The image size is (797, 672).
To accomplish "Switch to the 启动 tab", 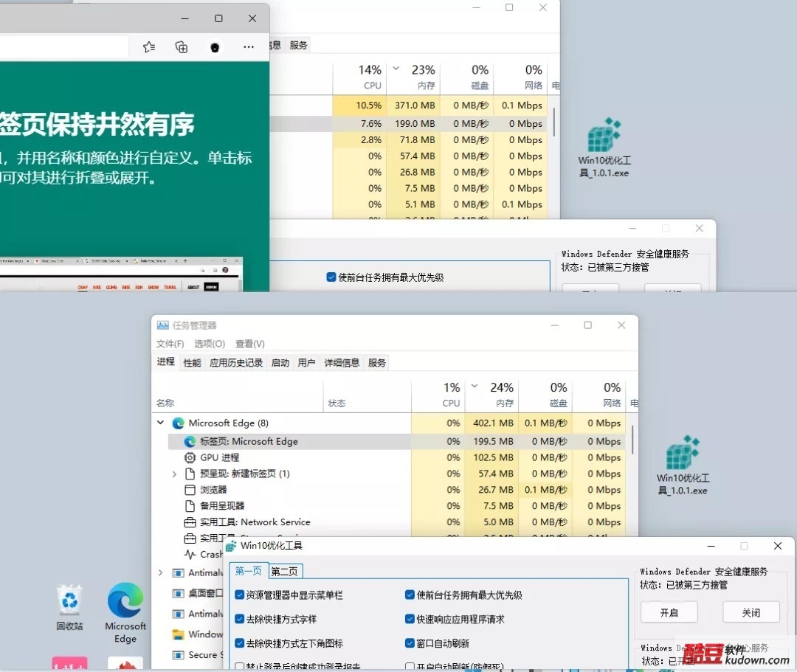I will tap(280, 363).
